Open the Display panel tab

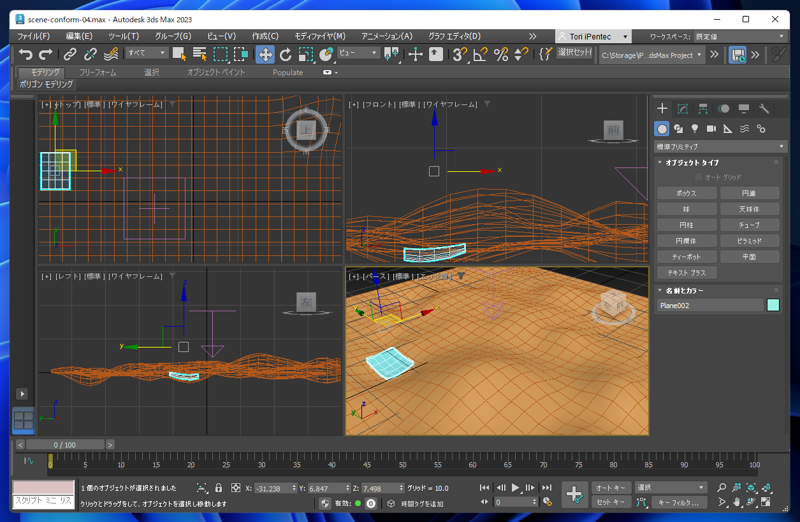tap(743, 108)
